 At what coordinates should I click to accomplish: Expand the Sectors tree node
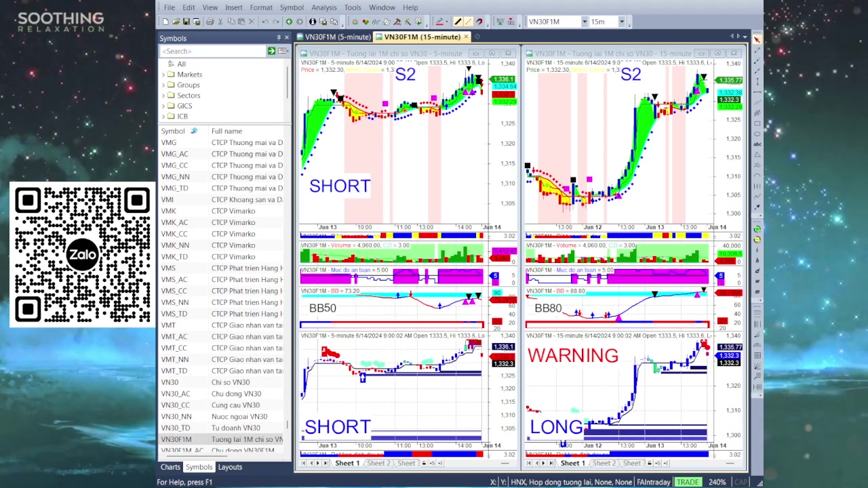tap(163, 96)
